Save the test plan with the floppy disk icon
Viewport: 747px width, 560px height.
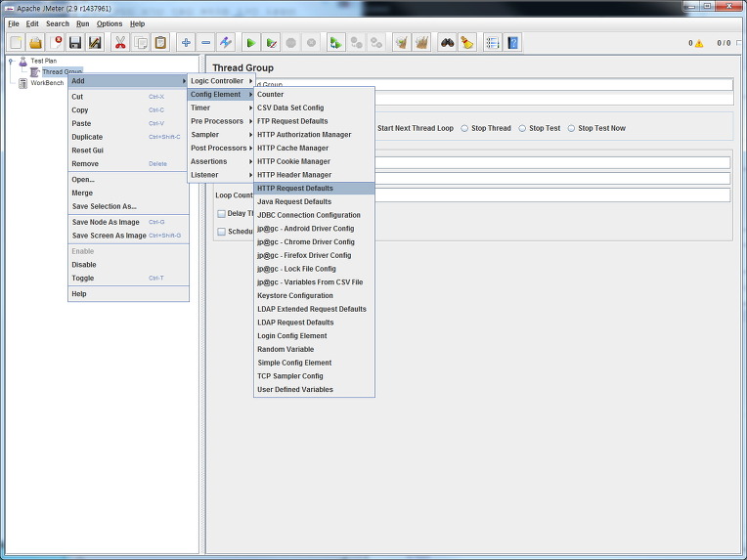(x=75, y=43)
